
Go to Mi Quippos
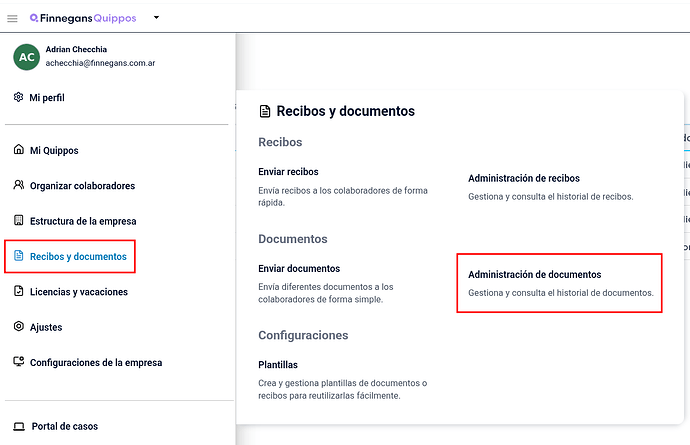[54, 151]
